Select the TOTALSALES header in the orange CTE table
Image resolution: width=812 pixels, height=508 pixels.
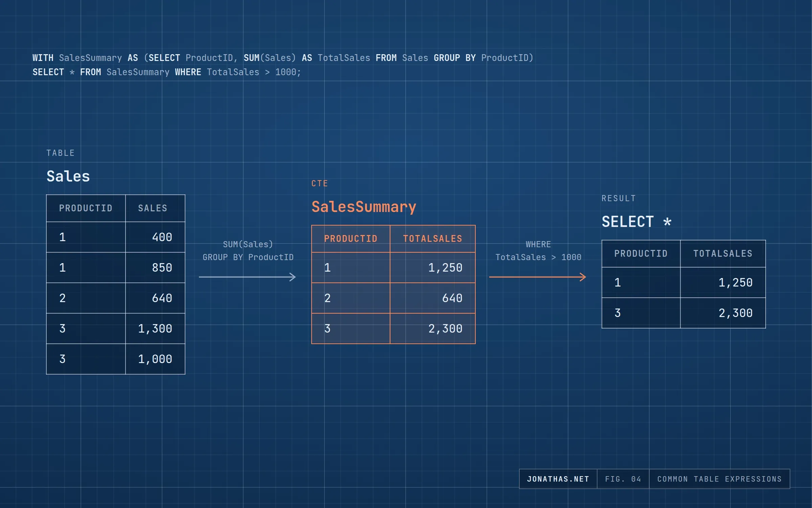[433, 239]
